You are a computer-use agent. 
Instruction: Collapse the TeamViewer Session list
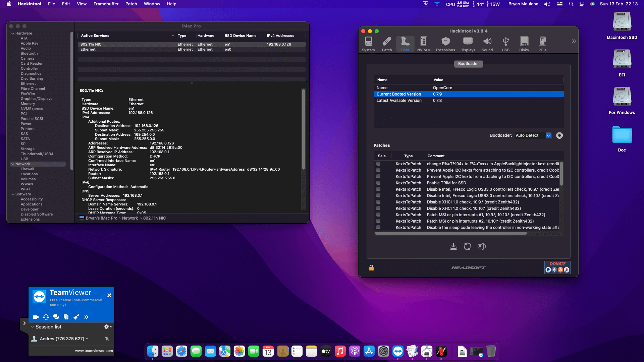tap(33, 327)
